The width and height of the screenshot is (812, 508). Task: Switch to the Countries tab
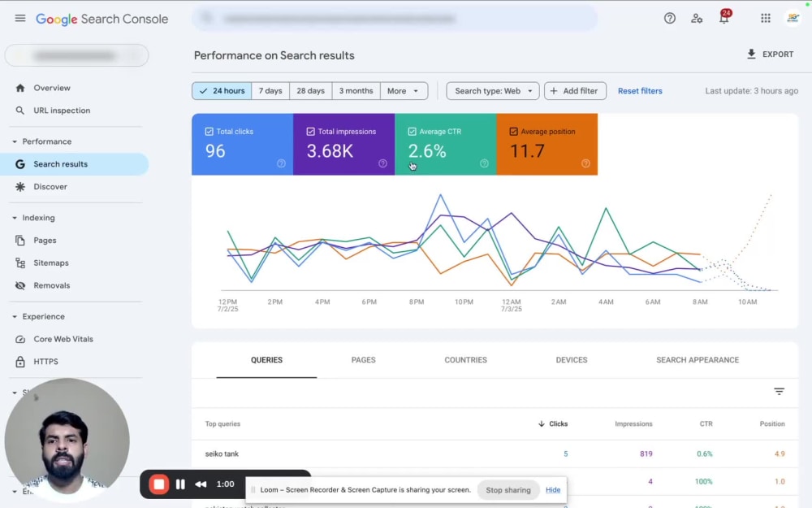[x=465, y=360]
